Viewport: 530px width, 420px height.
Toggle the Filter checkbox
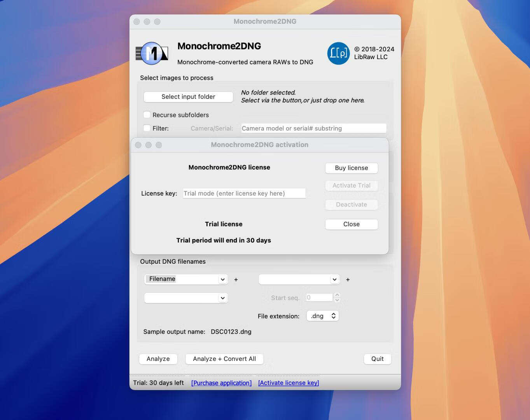147,128
